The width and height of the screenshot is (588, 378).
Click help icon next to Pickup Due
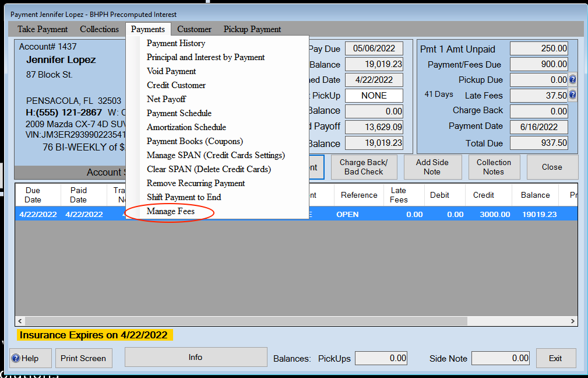[x=572, y=80]
